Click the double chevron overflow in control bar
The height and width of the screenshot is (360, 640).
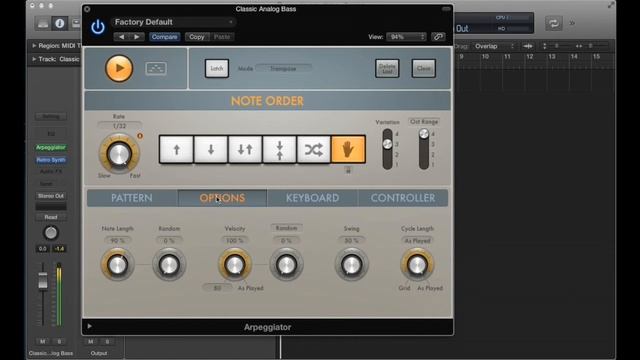pyautogui.click(x=572, y=23)
